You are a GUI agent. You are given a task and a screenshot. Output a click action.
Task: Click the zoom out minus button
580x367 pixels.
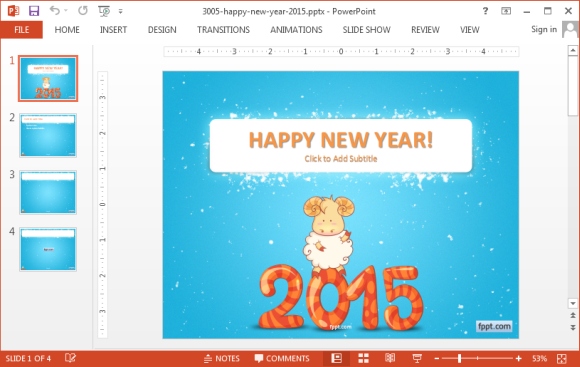coord(436,358)
